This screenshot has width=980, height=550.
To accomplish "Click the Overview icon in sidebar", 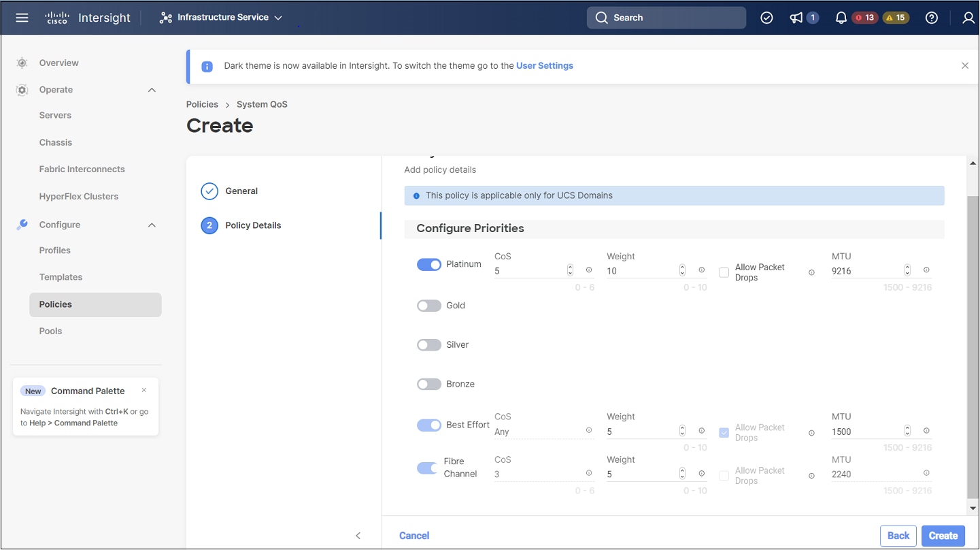I will coord(22,63).
